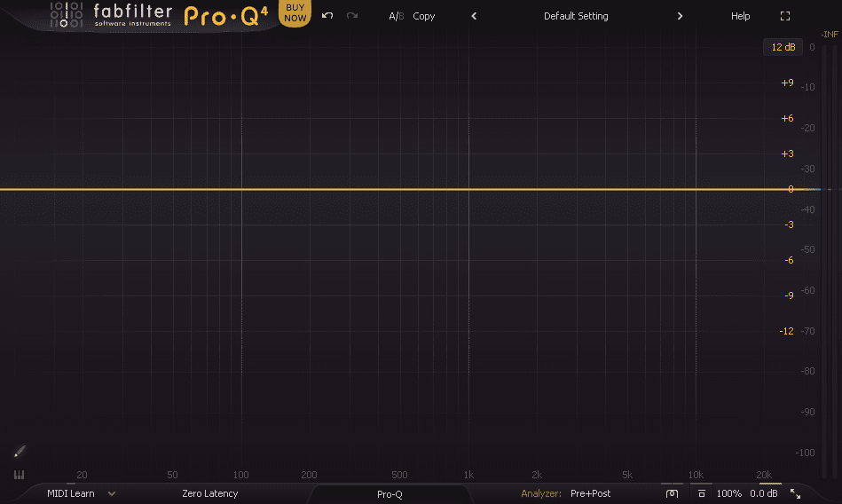Click the resize interface arrows icon

[x=795, y=493]
